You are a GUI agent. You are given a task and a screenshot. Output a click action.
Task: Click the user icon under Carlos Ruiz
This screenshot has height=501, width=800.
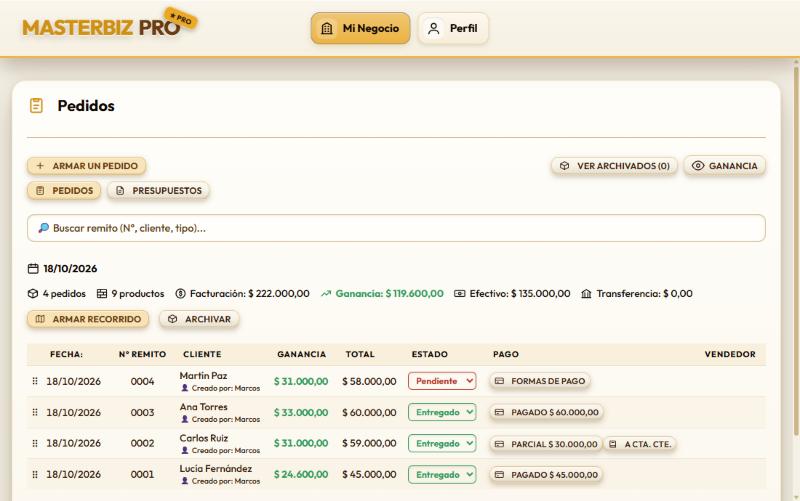pos(185,450)
